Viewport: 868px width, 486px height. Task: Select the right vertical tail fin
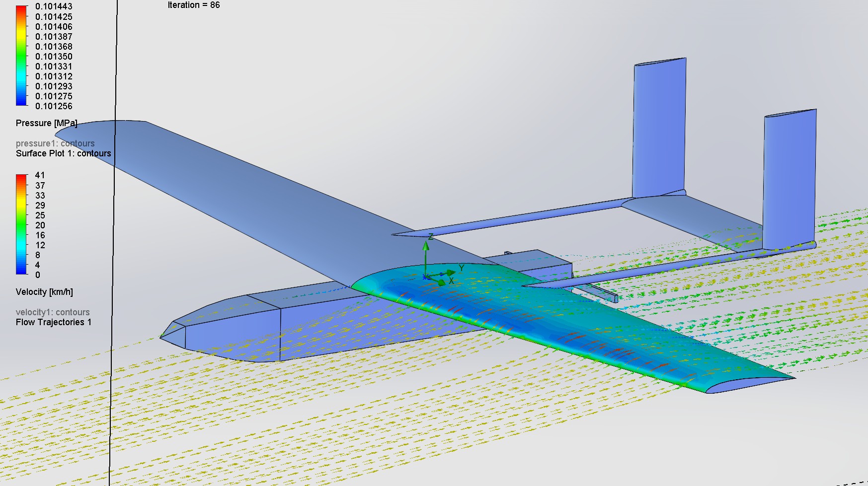790,179
